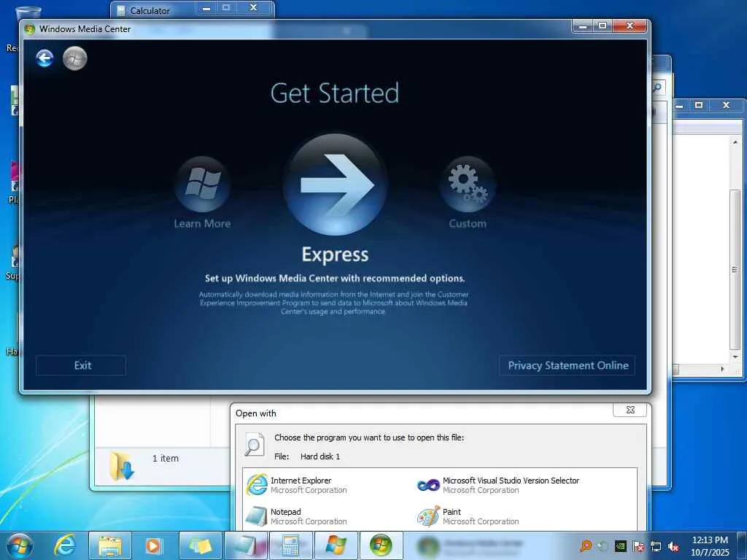Go back using the blue back arrow
The height and width of the screenshot is (560, 747).
(44, 58)
